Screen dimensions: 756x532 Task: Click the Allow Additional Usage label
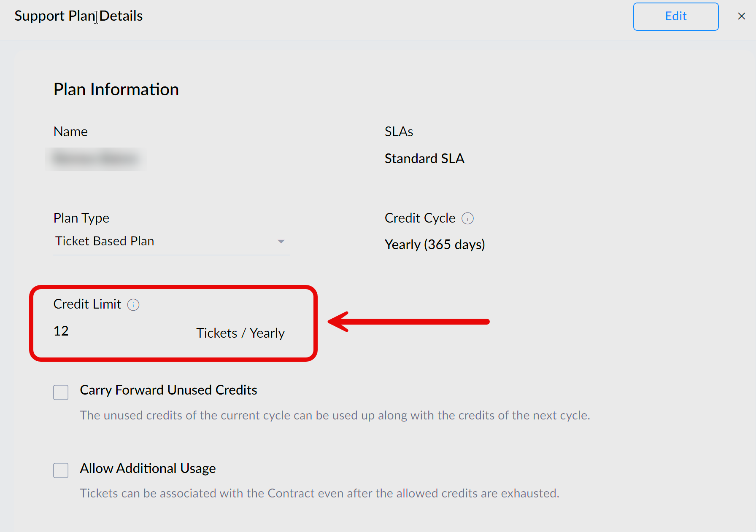click(148, 469)
